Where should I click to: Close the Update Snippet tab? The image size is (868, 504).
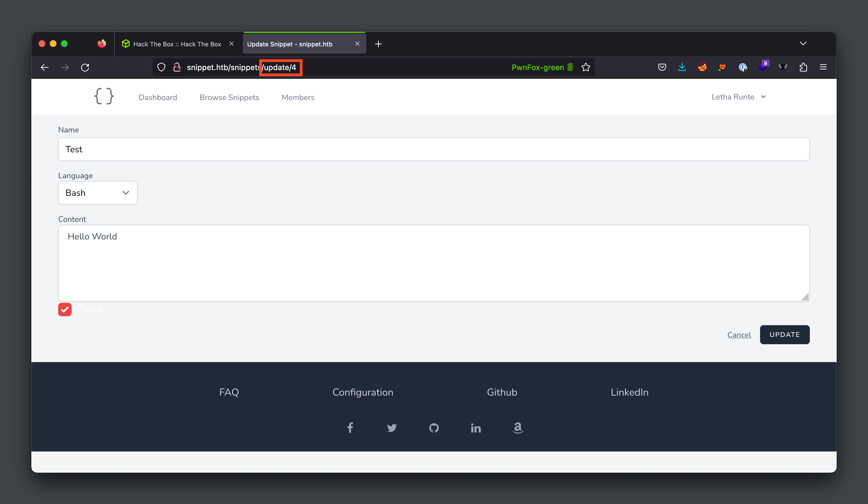(x=357, y=44)
